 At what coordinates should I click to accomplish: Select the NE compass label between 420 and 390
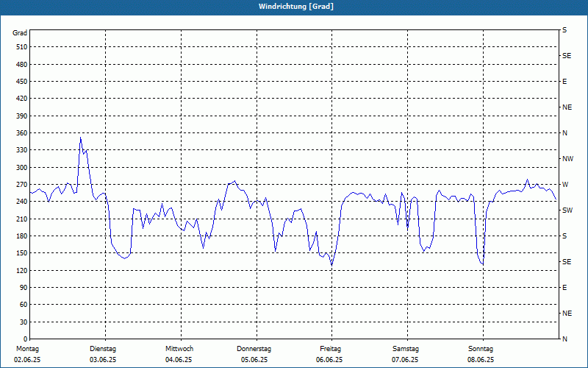click(x=567, y=107)
